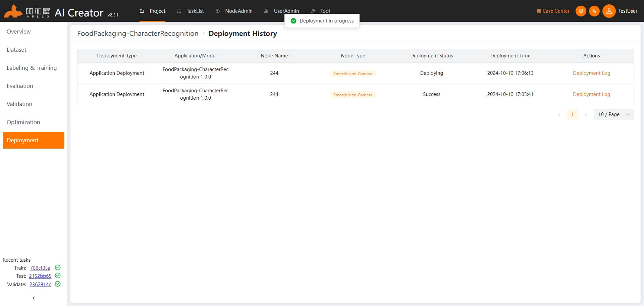644x306 pixels.
Task: Go to next page arrow
Action: tap(586, 114)
